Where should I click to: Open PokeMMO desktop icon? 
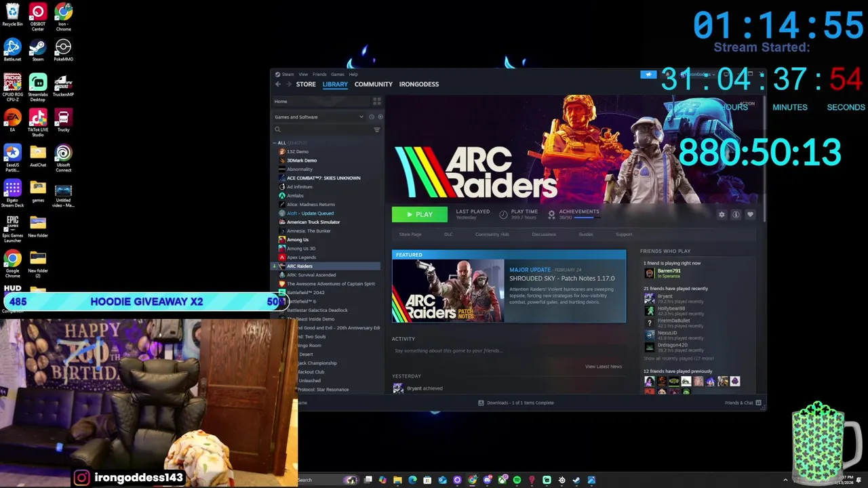(63, 50)
